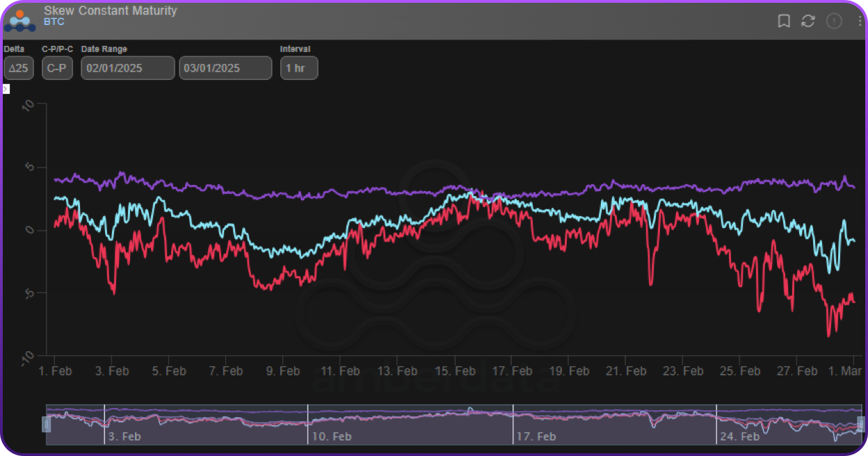Image resolution: width=868 pixels, height=456 pixels.
Task: Click the 15. Feb x-axis label
Action: 455,371
